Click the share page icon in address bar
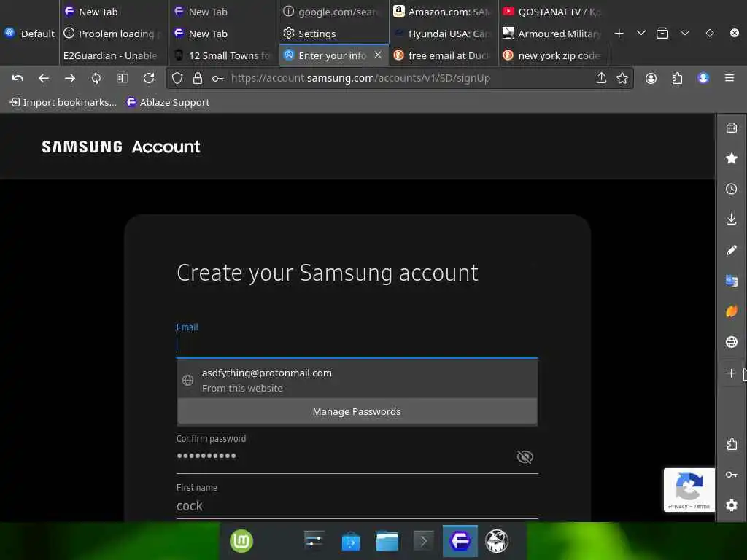This screenshot has height=560, width=747. 601,78
